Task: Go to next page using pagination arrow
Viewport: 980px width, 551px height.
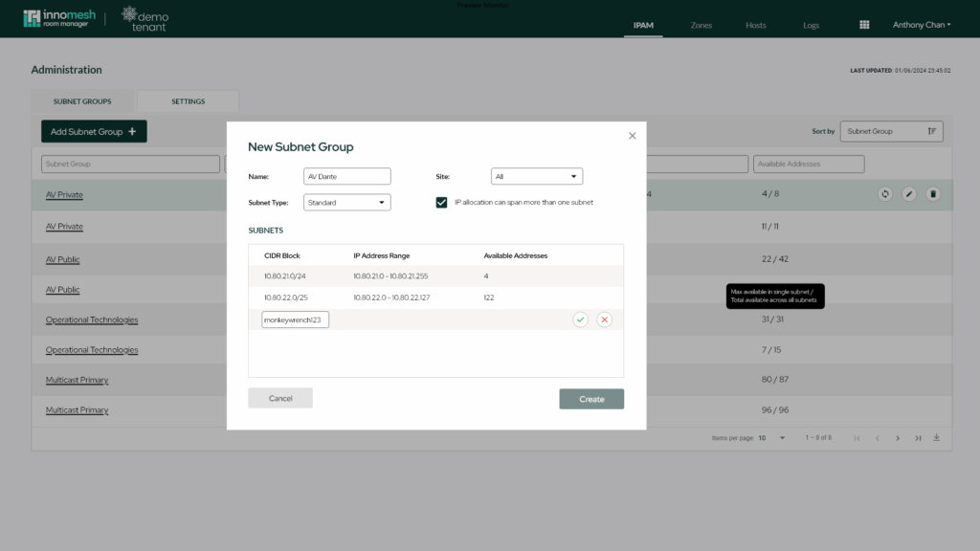Action: (898, 438)
